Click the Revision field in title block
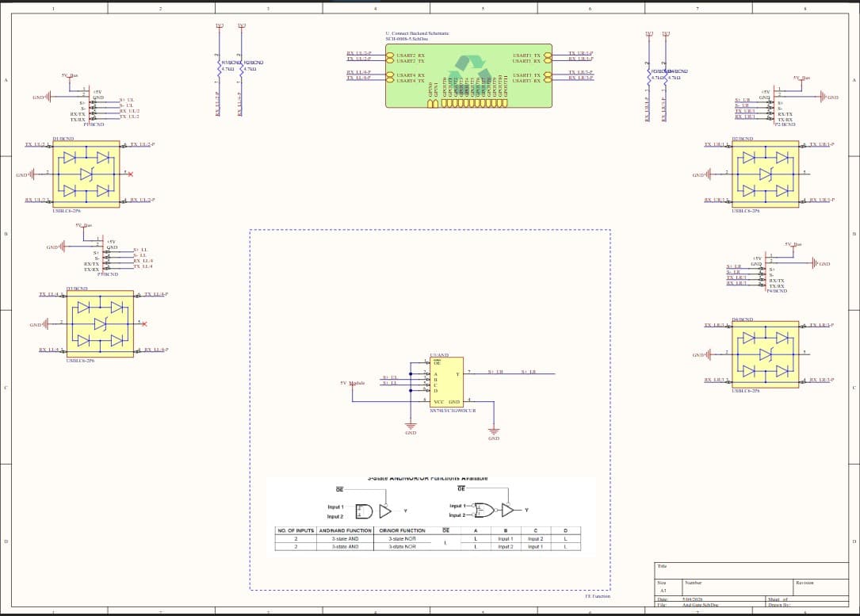This screenshot has width=860, height=616. tap(820, 587)
